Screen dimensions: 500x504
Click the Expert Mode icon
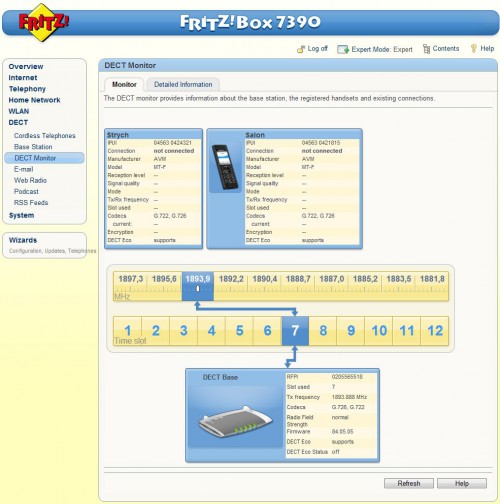343,49
